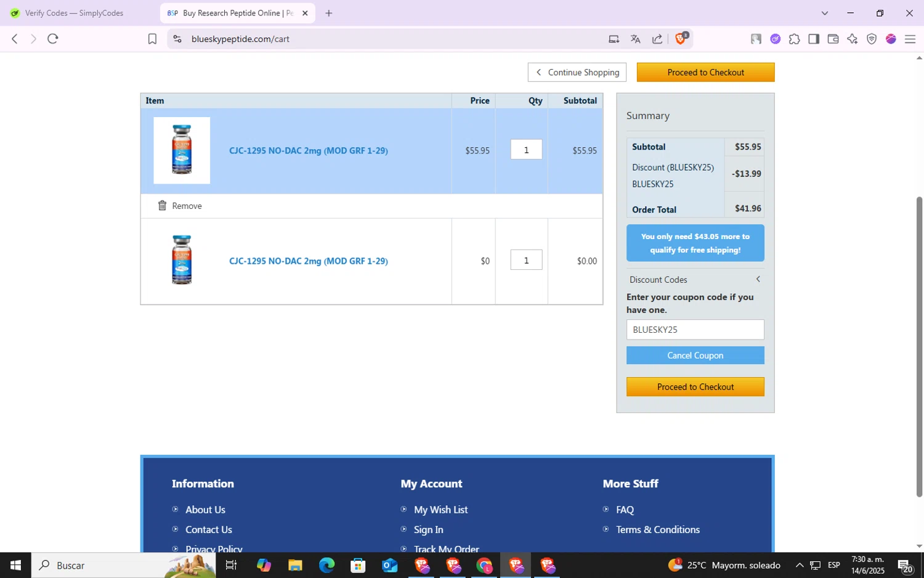The width and height of the screenshot is (924, 578).
Task: Share this page via share icon
Action: (657, 39)
